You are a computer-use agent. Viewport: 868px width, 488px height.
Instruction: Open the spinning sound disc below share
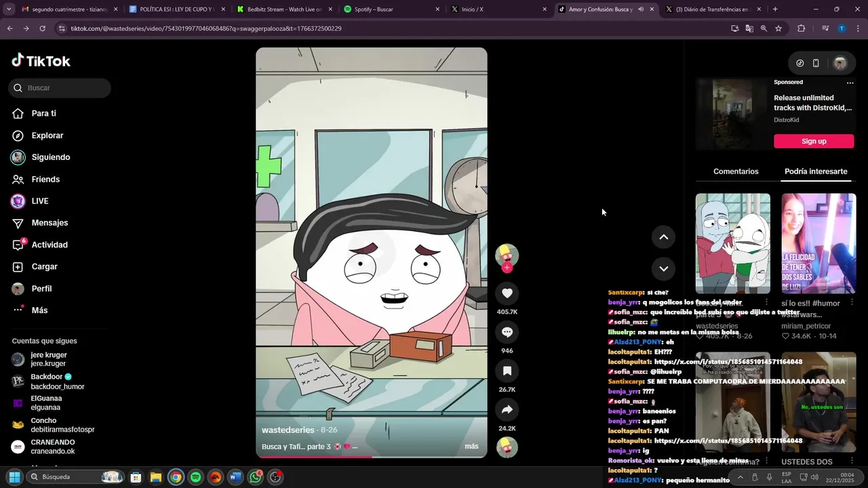pyautogui.click(x=507, y=447)
